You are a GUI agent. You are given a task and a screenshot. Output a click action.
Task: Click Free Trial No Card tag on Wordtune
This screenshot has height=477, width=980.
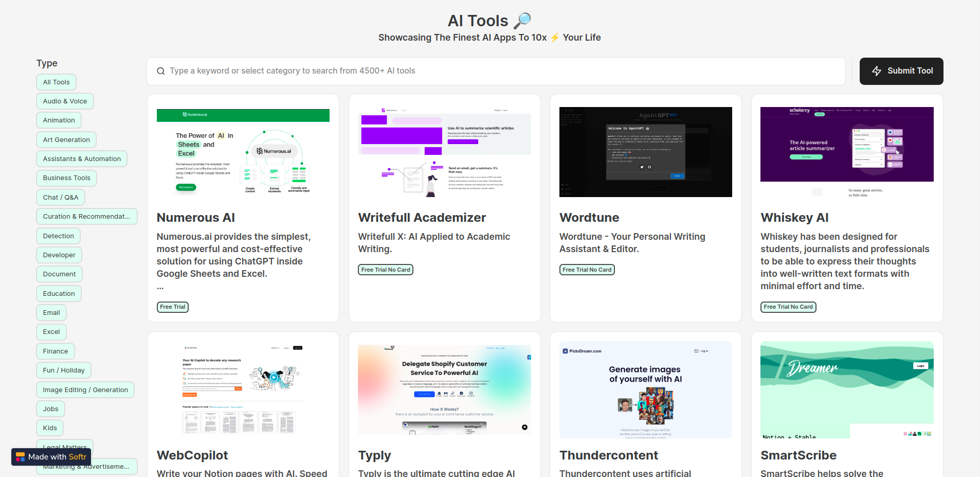pos(587,270)
